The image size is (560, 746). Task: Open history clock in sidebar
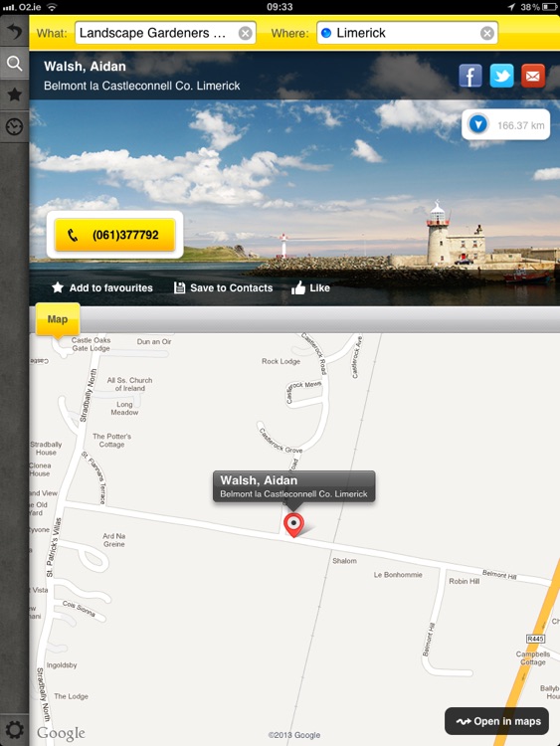point(14,127)
